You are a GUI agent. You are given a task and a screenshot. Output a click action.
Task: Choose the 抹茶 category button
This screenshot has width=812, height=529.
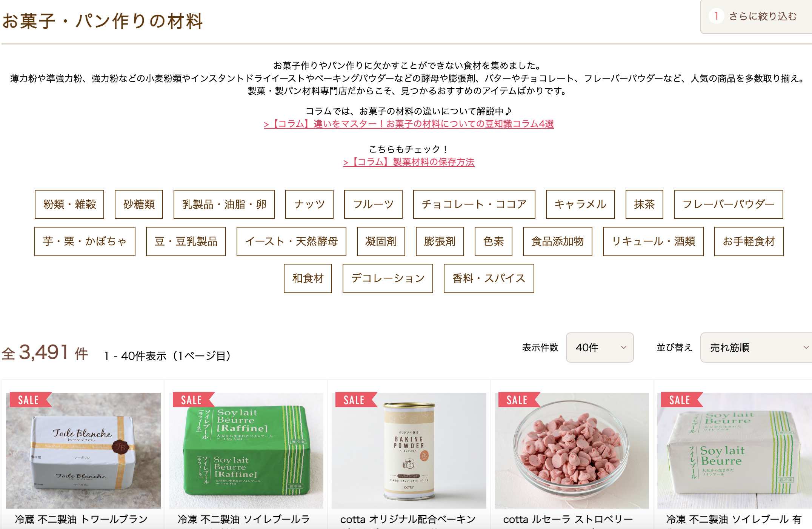point(644,204)
